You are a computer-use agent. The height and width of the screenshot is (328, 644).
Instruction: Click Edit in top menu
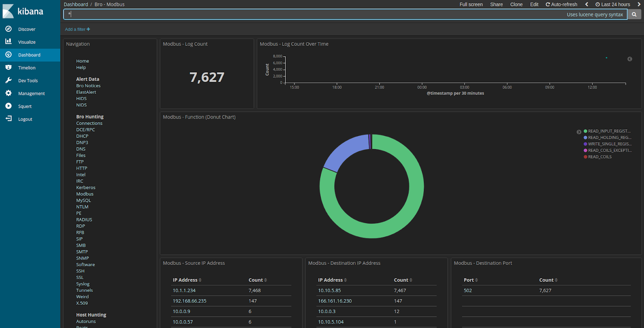click(534, 4)
